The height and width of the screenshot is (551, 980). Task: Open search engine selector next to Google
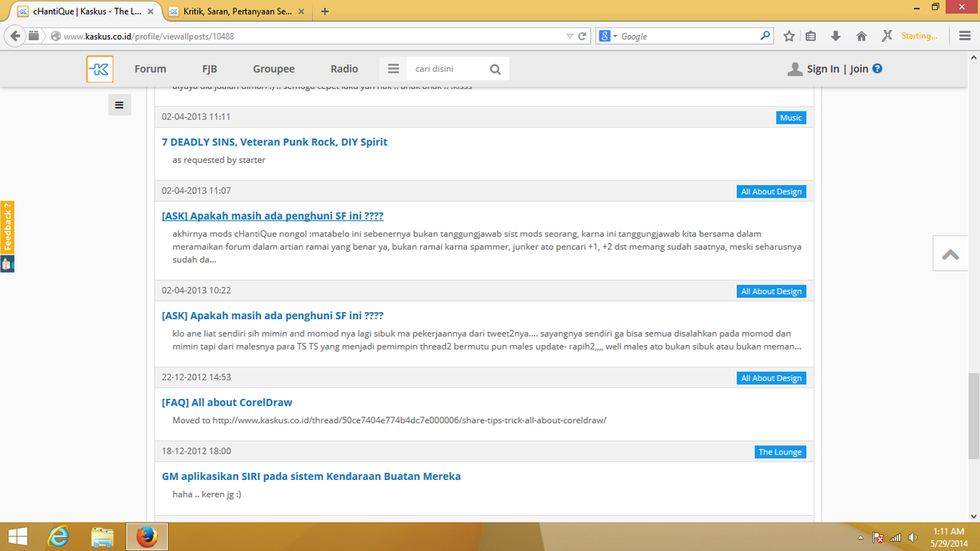coord(608,36)
